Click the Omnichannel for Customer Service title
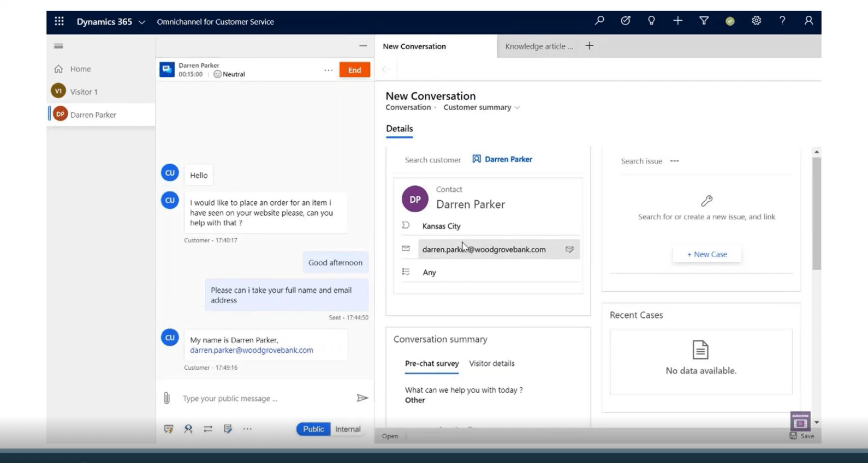Screen dimensions: 868x463 (215, 22)
